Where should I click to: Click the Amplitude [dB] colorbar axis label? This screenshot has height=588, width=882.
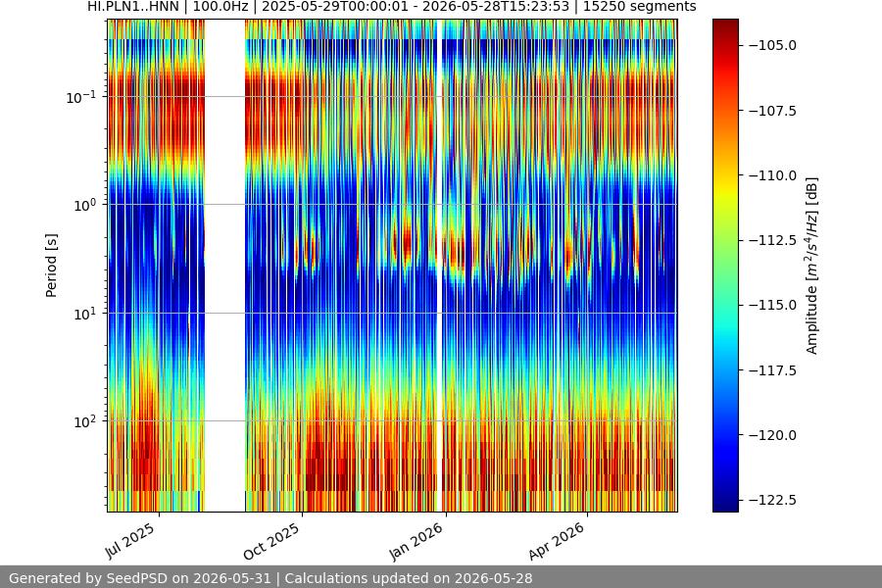pyautogui.click(x=811, y=266)
